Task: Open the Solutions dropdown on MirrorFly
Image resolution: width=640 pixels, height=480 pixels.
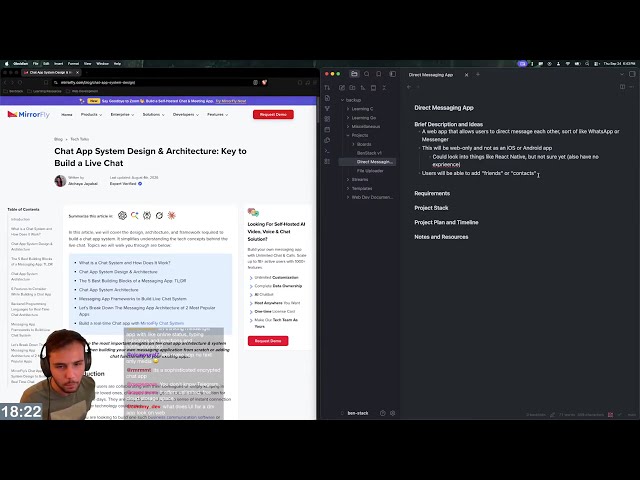Action: 153,115
